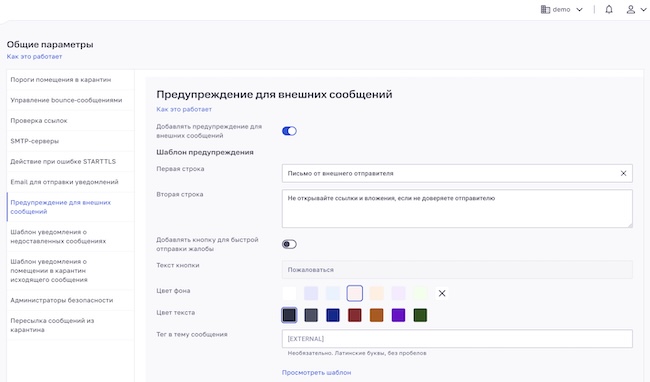
Task: Open the notifications bell icon
Action: [x=609, y=10]
